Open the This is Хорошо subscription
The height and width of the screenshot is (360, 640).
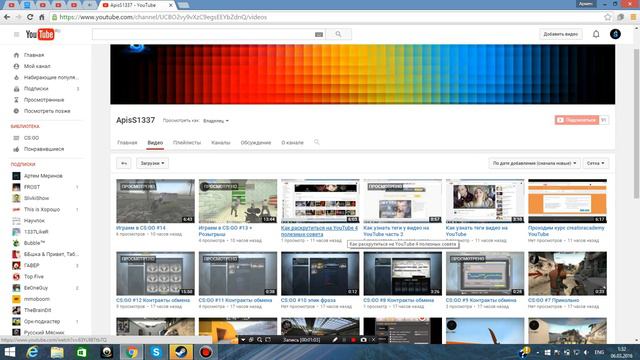[42, 209]
